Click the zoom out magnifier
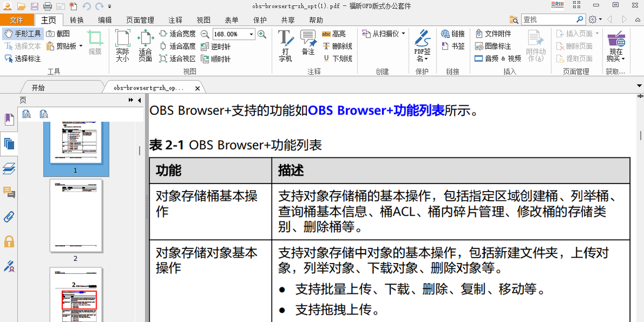The width and height of the screenshot is (644, 322). [206, 34]
